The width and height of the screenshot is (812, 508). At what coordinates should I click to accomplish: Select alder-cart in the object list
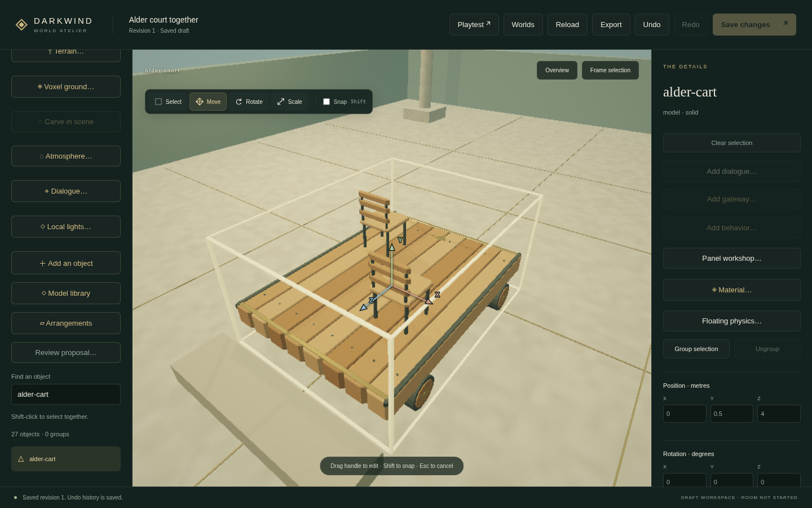[66, 459]
